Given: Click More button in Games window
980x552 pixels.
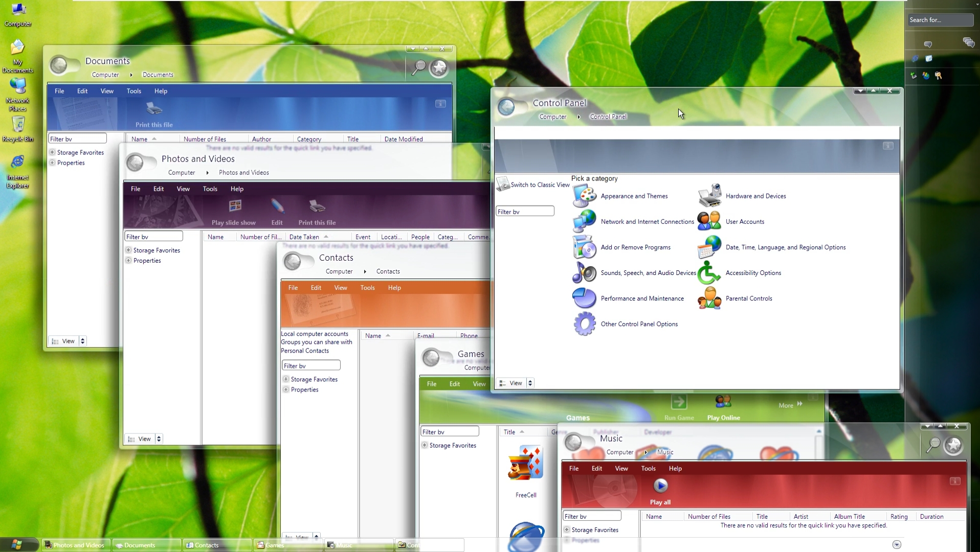Looking at the screenshot, I should coord(790,405).
